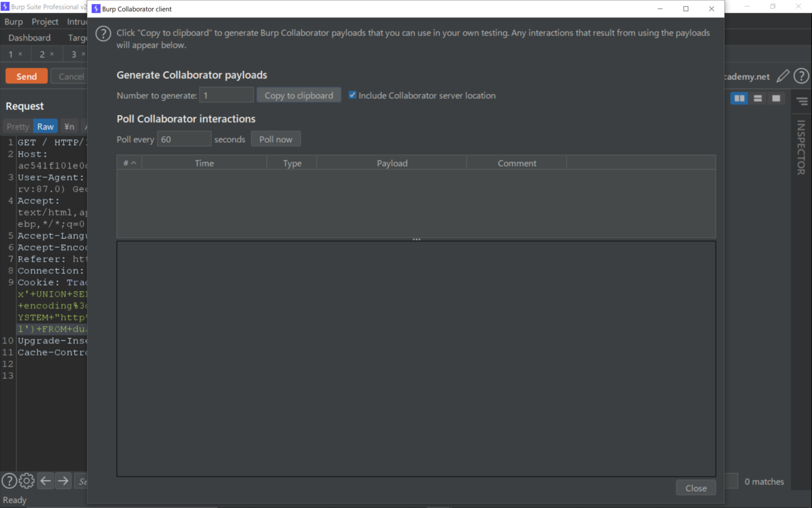The image size is (812, 508).
Task: Click Close button in Collaborator dialog
Action: tap(696, 488)
